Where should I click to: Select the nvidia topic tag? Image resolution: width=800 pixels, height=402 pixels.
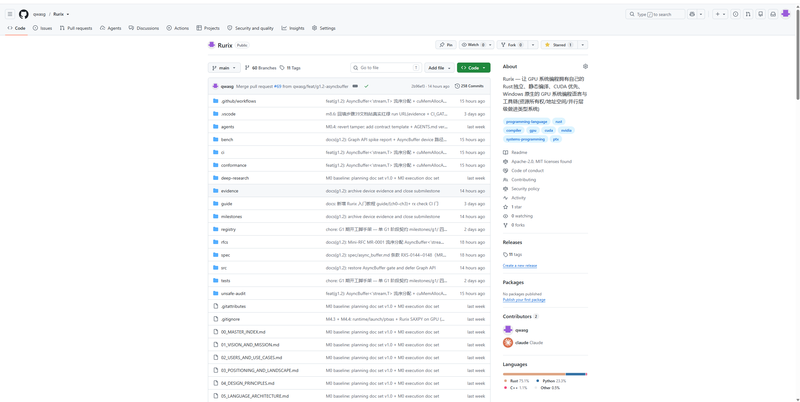pos(566,130)
